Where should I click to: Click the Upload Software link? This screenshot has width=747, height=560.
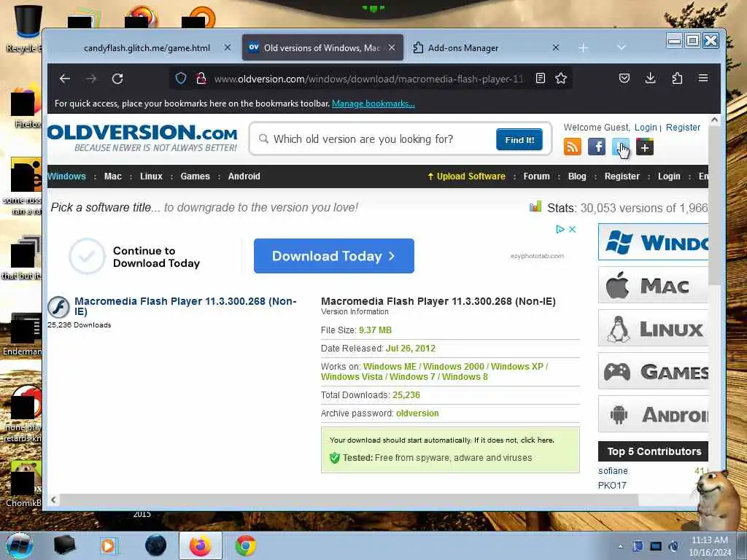click(466, 176)
